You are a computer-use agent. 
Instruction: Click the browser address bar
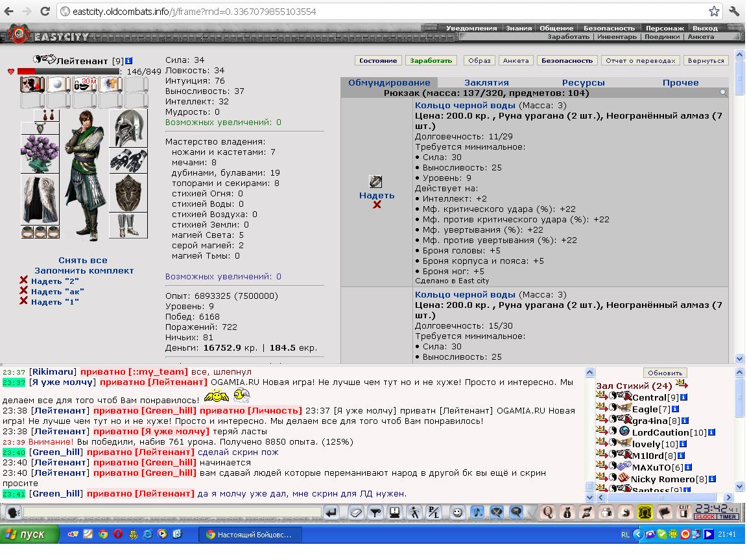(x=389, y=12)
